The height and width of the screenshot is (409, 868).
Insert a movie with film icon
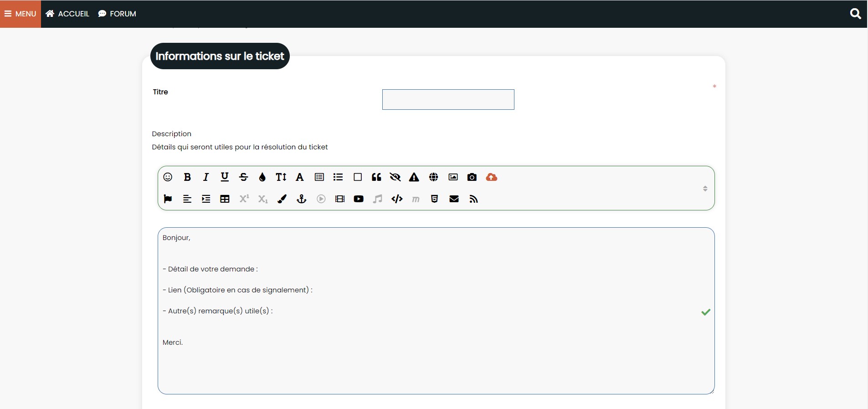click(x=340, y=199)
